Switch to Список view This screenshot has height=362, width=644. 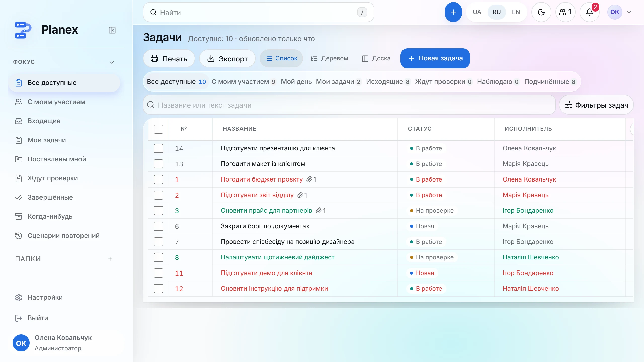(x=281, y=58)
